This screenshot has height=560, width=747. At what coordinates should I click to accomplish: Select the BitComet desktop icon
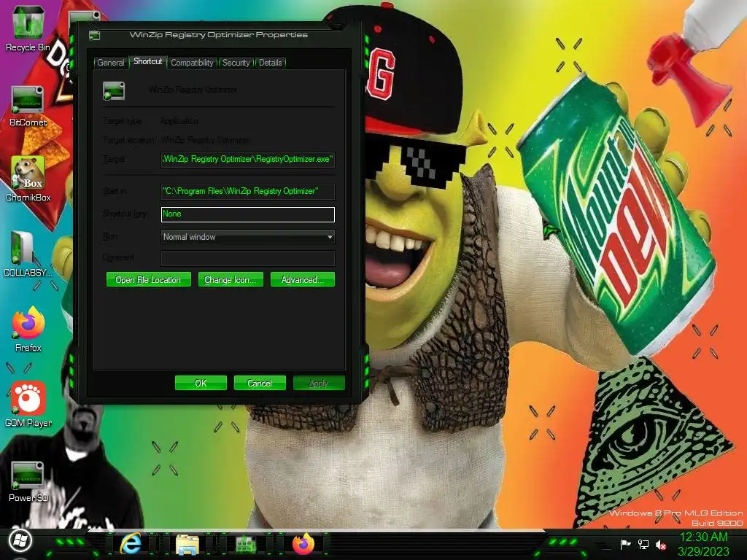(x=28, y=106)
